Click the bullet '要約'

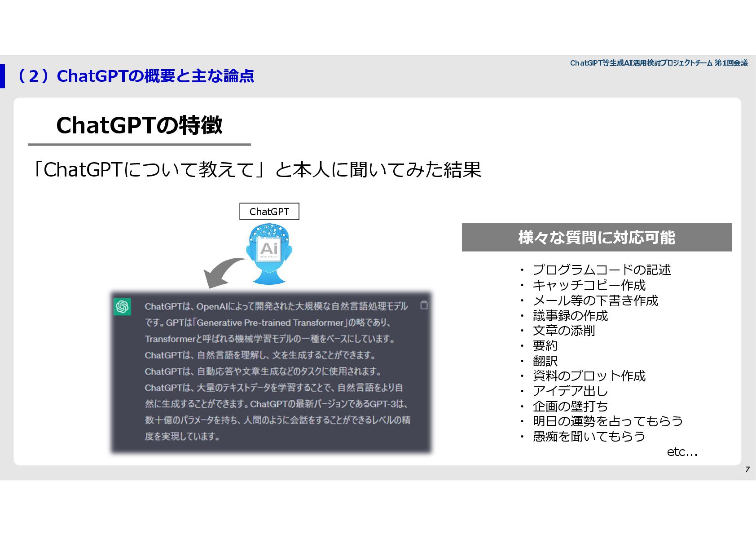(545, 345)
